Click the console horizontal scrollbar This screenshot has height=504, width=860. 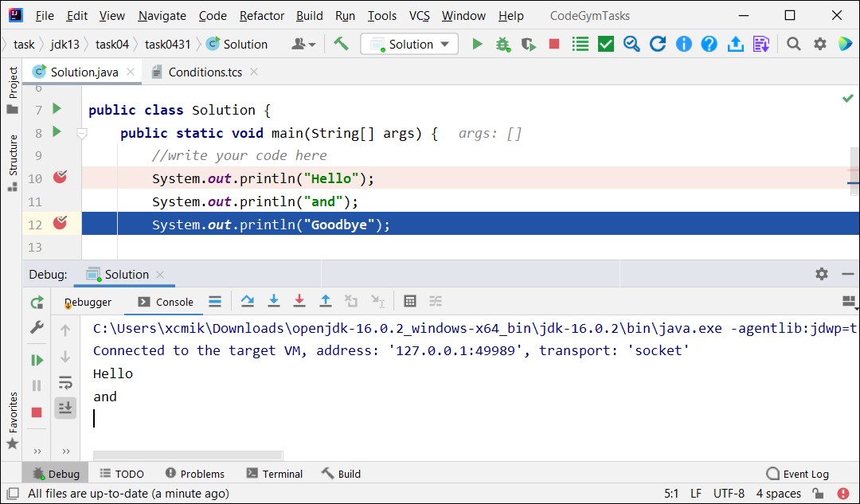click(x=188, y=455)
